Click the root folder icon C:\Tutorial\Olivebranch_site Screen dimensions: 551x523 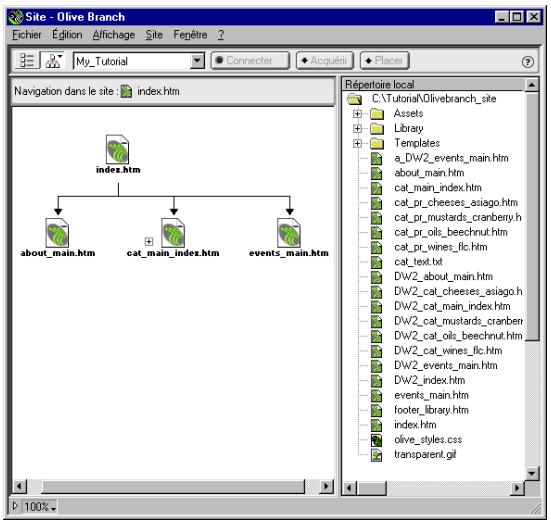click(354, 99)
